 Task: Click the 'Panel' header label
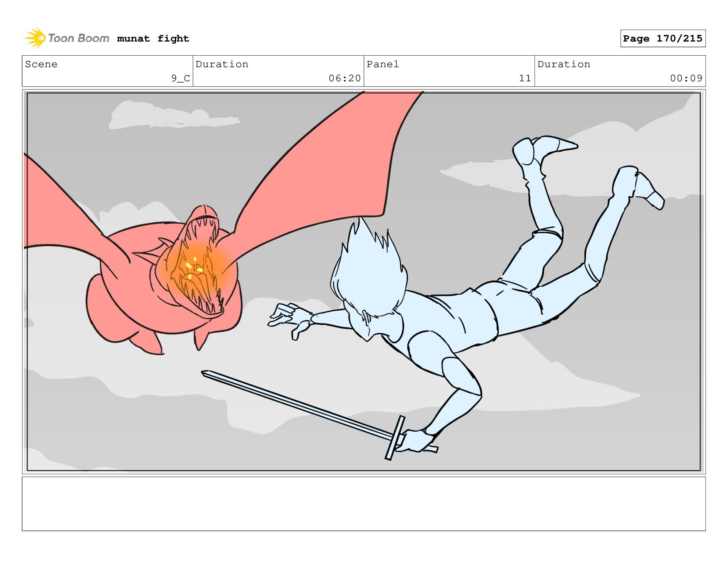(383, 64)
